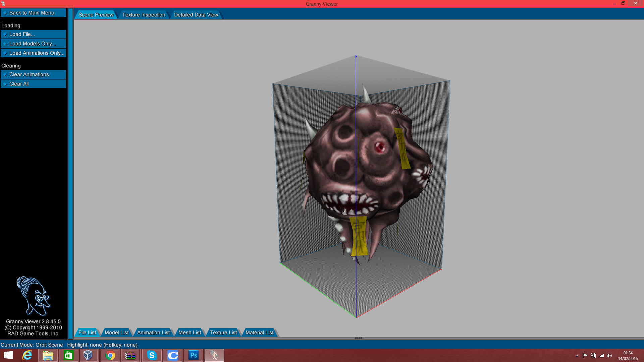The image size is (644, 362).
Task: Click Load Animations Only... button
Action: (33, 53)
